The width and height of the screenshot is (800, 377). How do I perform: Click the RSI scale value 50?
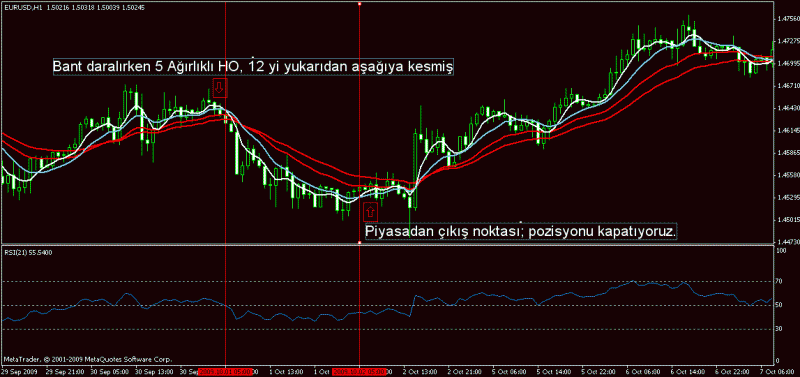(780, 305)
